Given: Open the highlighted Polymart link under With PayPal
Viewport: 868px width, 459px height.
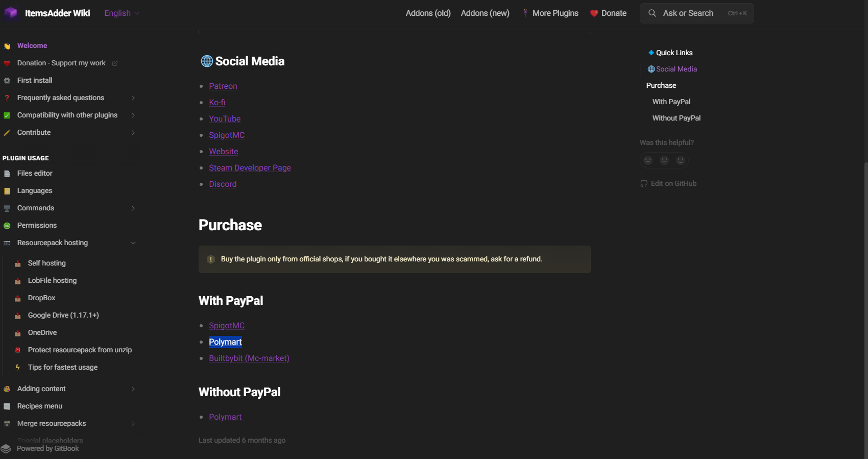Looking at the screenshot, I should (x=225, y=342).
